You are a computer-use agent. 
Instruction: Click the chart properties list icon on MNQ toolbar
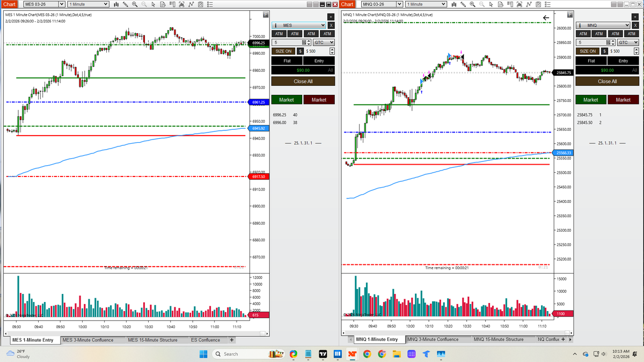coord(547,4)
